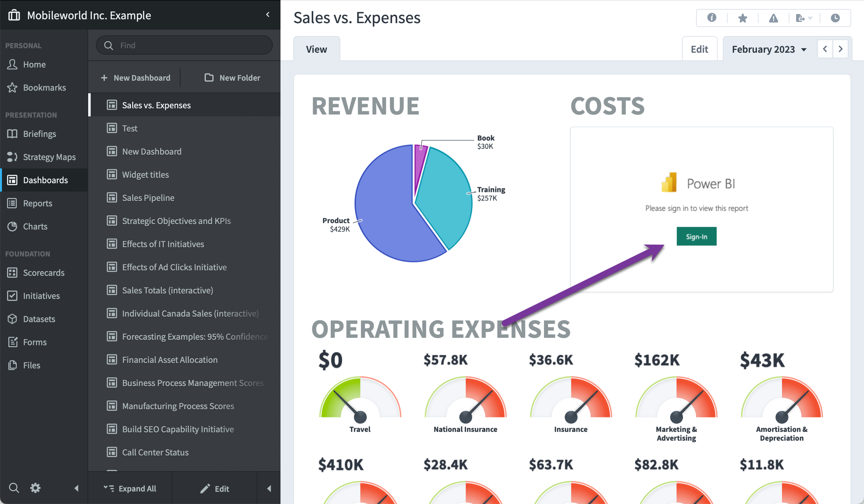Open the alert triangle icon
Viewport: 864px width, 504px height.
pyautogui.click(x=773, y=18)
